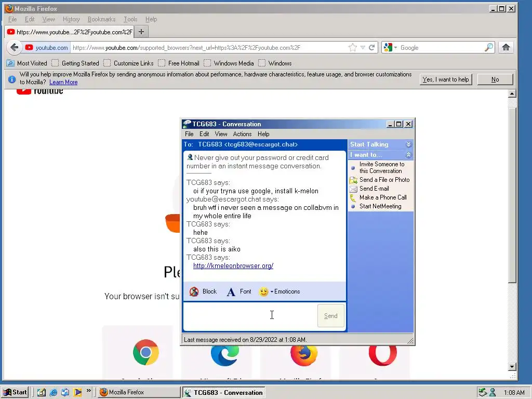Open the conversation Actions menu
Screen dimensions: 532x399
pos(242,134)
